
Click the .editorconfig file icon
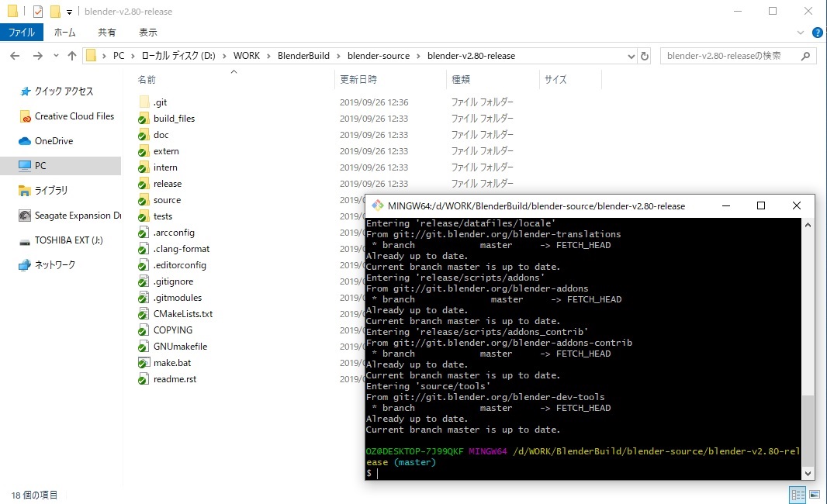(144, 265)
